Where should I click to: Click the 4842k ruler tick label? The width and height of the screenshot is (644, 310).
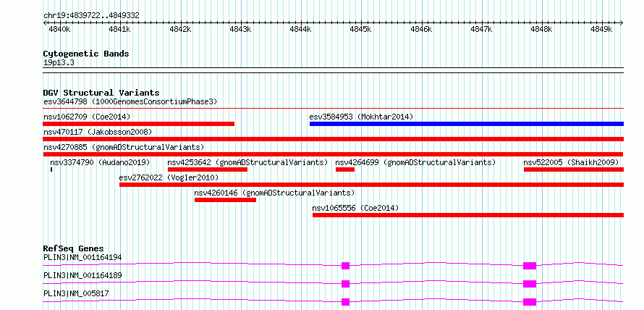pos(180,30)
